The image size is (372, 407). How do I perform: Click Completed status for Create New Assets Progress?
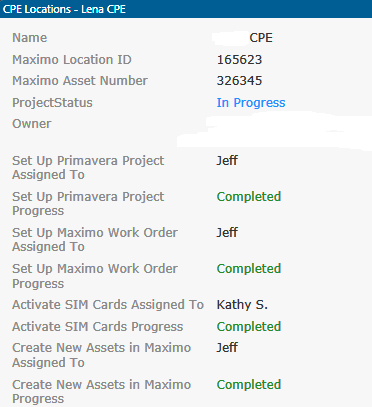pyautogui.click(x=249, y=385)
